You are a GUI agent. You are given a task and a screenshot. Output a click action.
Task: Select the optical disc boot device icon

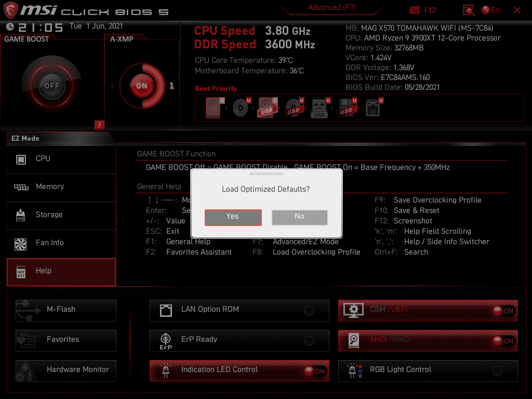(241, 108)
